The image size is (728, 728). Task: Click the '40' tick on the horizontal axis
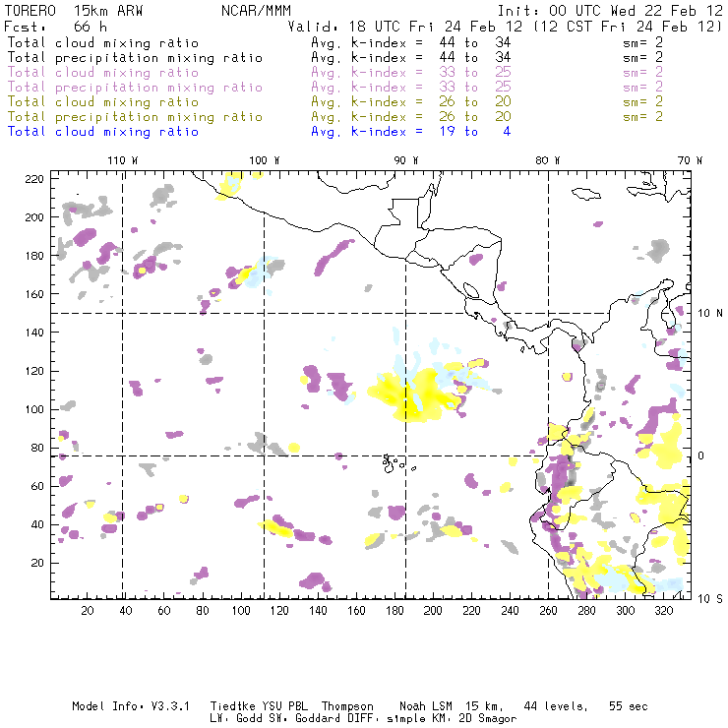pyautogui.click(x=126, y=611)
